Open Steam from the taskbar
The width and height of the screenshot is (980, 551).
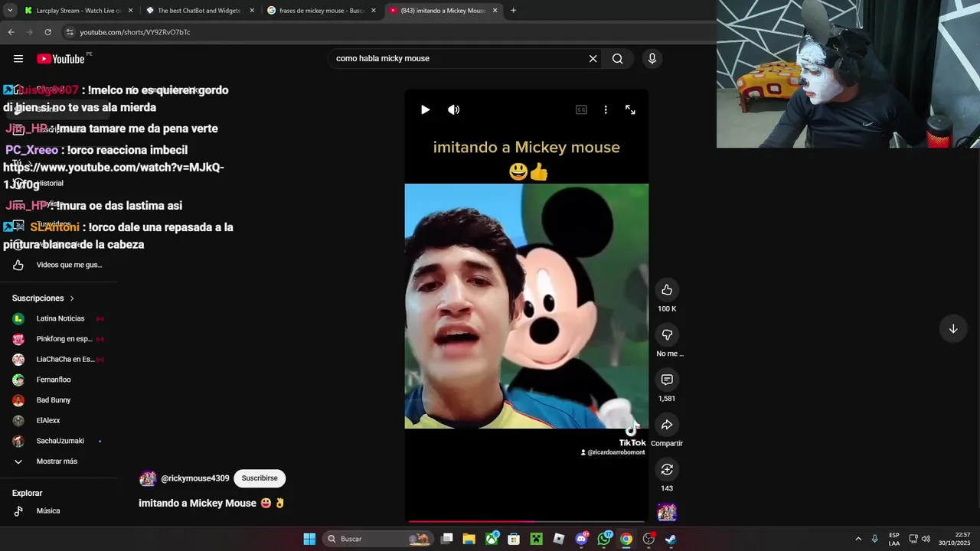pos(671,539)
